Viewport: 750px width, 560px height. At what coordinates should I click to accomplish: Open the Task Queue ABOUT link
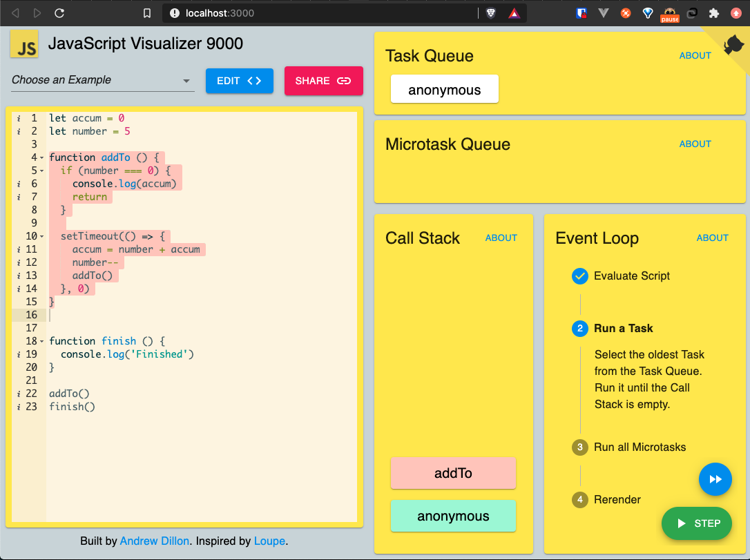(x=695, y=55)
